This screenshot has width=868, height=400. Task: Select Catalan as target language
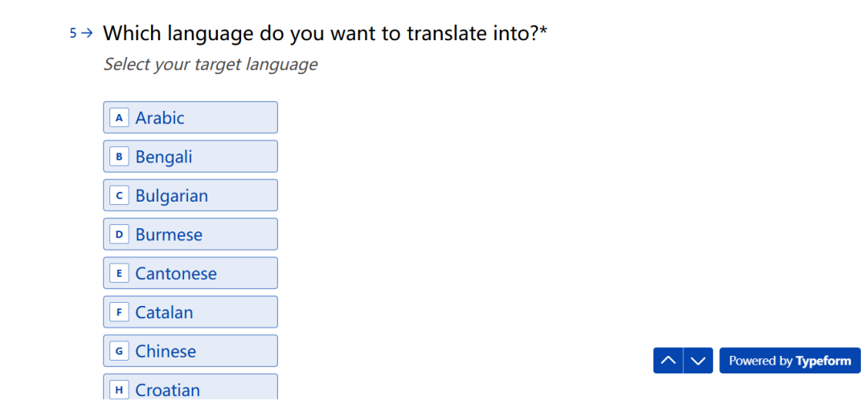(x=190, y=312)
